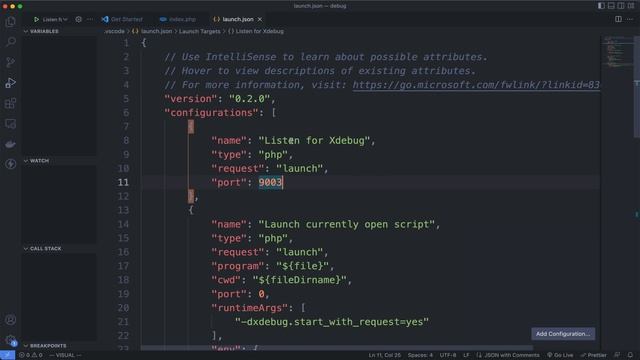Open debug view more actions ellipsis

[90, 19]
